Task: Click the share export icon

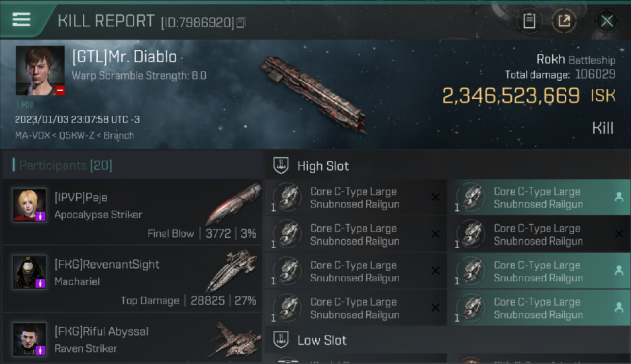Action: coord(564,21)
